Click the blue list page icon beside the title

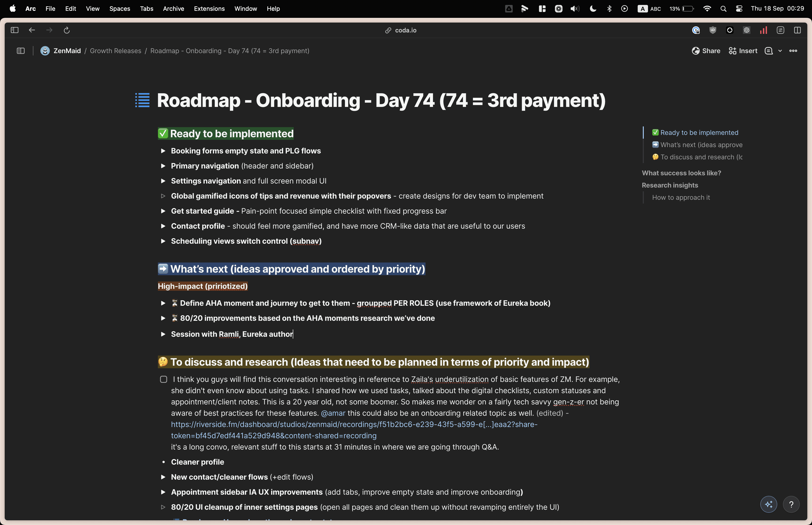click(142, 100)
